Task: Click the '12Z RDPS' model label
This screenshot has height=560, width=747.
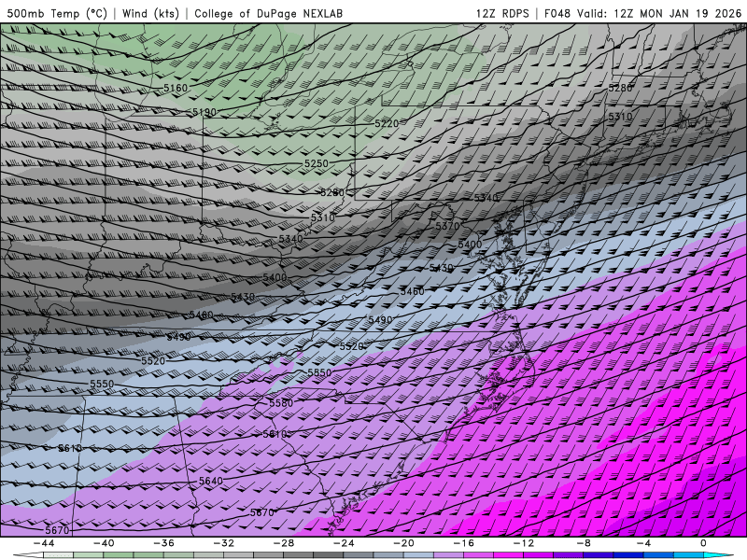Action: click(502, 13)
